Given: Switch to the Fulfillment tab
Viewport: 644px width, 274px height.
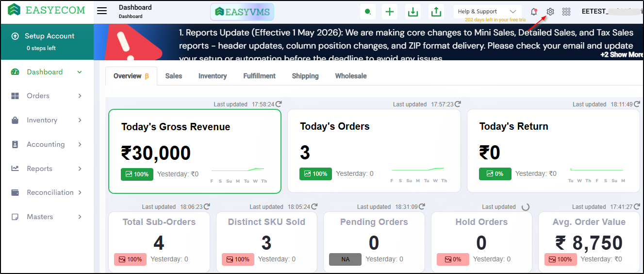Looking at the screenshot, I should point(259,76).
